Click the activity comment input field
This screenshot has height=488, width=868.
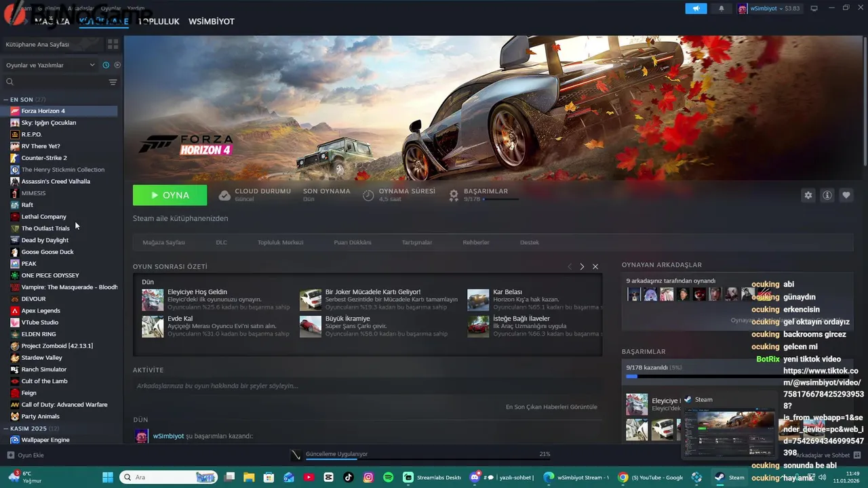coord(367,386)
